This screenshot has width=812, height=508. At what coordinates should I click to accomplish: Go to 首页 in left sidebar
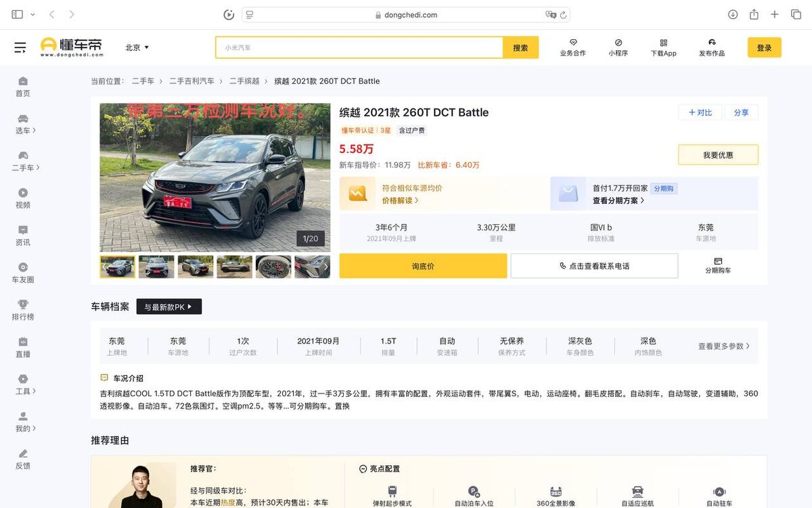point(23,87)
